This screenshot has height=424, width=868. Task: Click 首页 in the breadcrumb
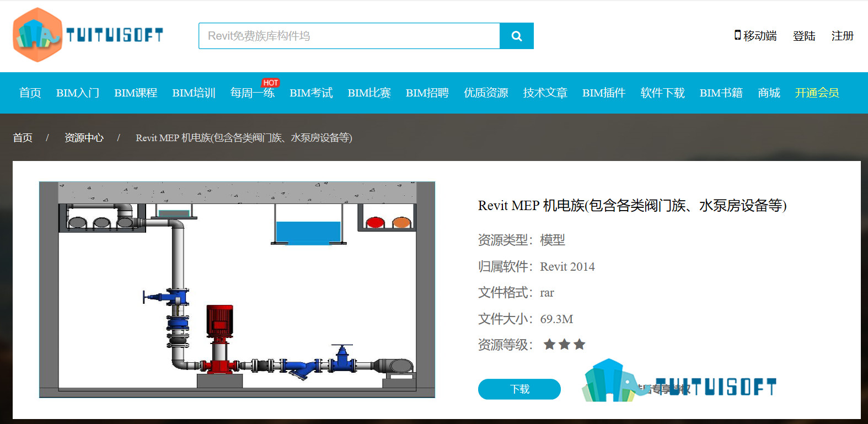(x=23, y=138)
